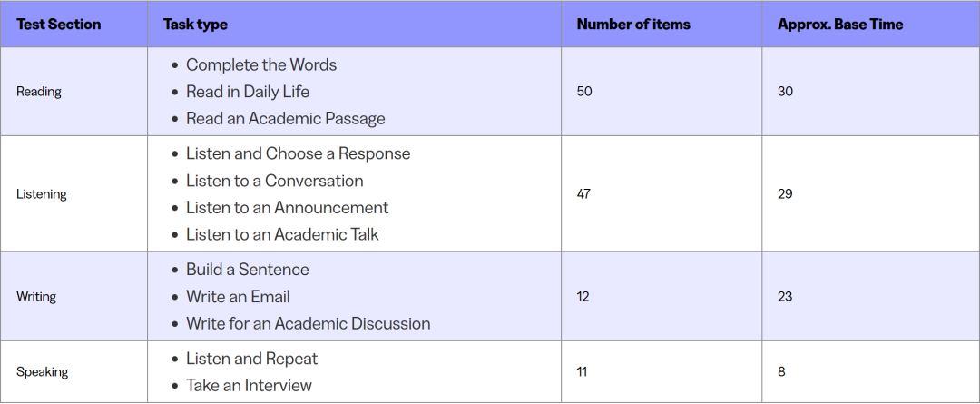Click the Approx. Base Time header
Viewport: 980px width, 404px height.
tap(839, 25)
